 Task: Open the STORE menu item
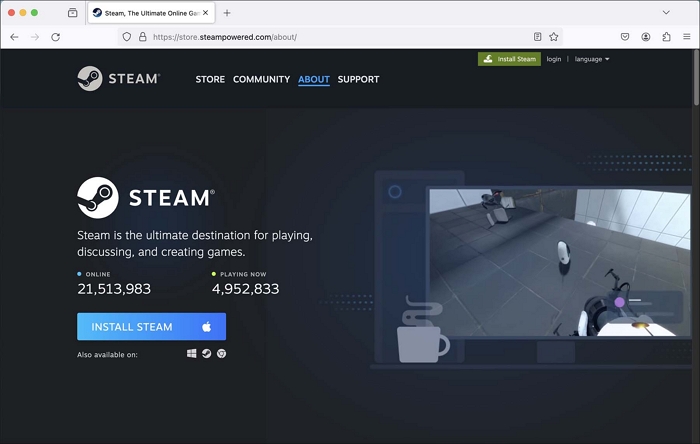point(210,79)
